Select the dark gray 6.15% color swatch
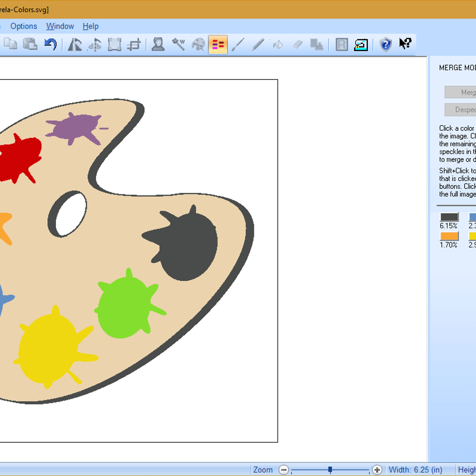This screenshot has width=476, height=476. [449, 217]
